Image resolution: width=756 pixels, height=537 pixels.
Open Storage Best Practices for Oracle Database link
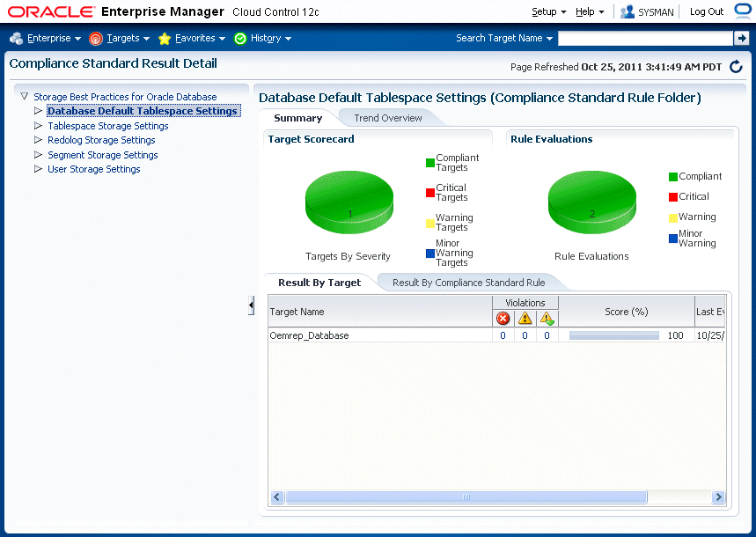[x=125, y=97]
